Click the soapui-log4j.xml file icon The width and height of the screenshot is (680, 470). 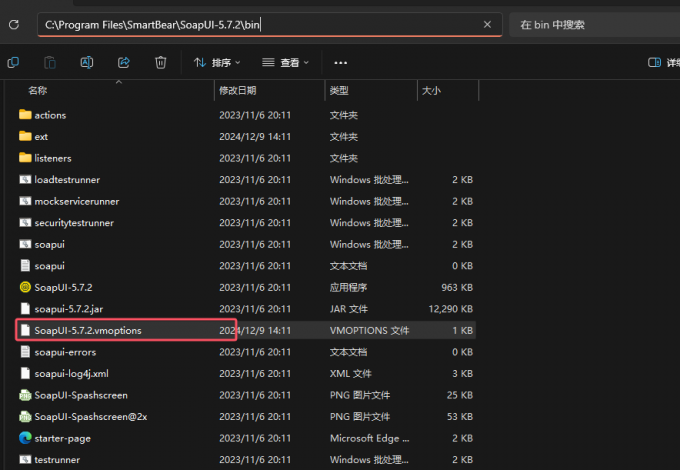click(x=25, y=373)
